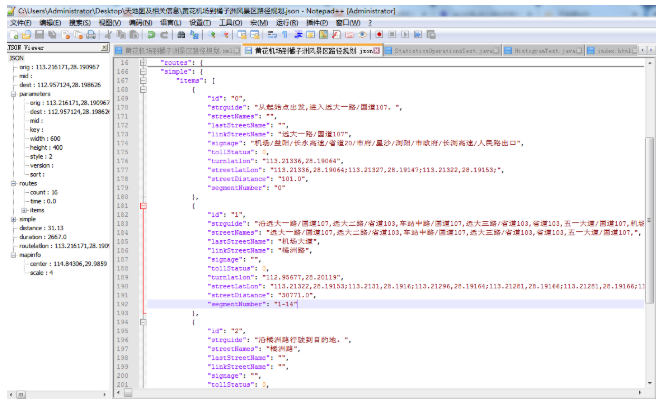Click the Print toolbar icon
Viewport: 656px width, 403px height.
click(x=91, y=34)
